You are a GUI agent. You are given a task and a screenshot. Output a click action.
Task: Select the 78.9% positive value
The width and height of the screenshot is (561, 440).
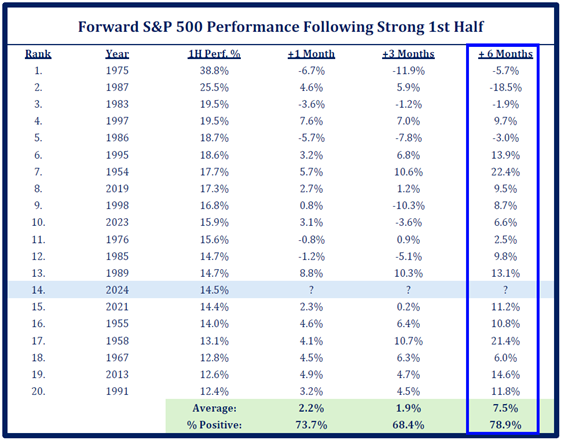pos(506,425)
